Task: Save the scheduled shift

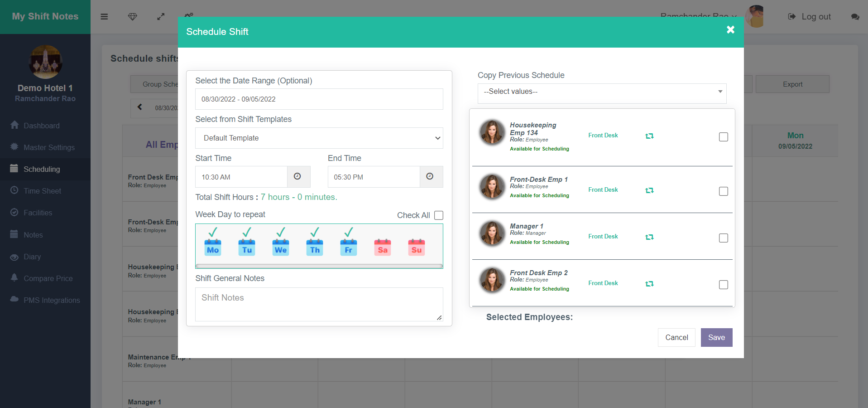Action: coord(716,337)
